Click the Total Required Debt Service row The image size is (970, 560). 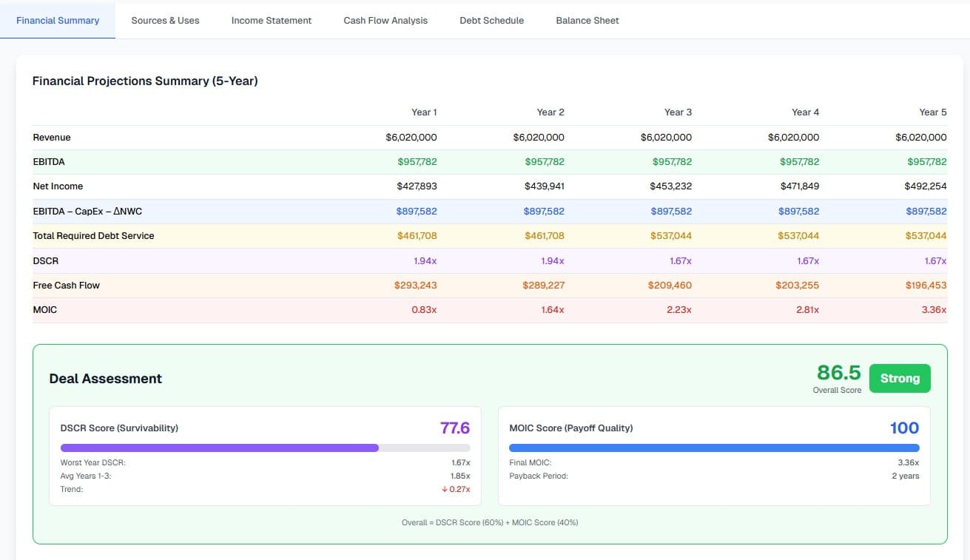pyautogui.click(x=93, y=235)
